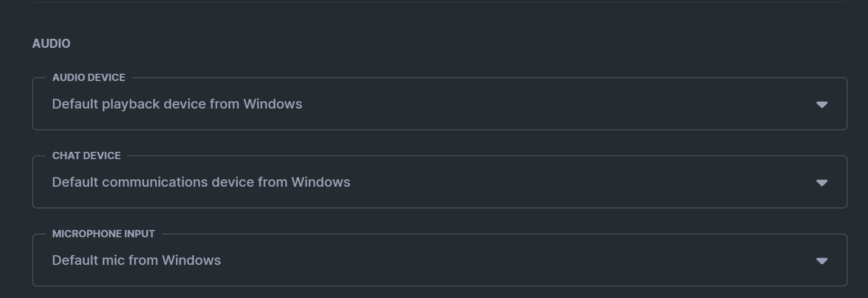Click the word "Windows" in Audio Device

[x=273, y=104]
